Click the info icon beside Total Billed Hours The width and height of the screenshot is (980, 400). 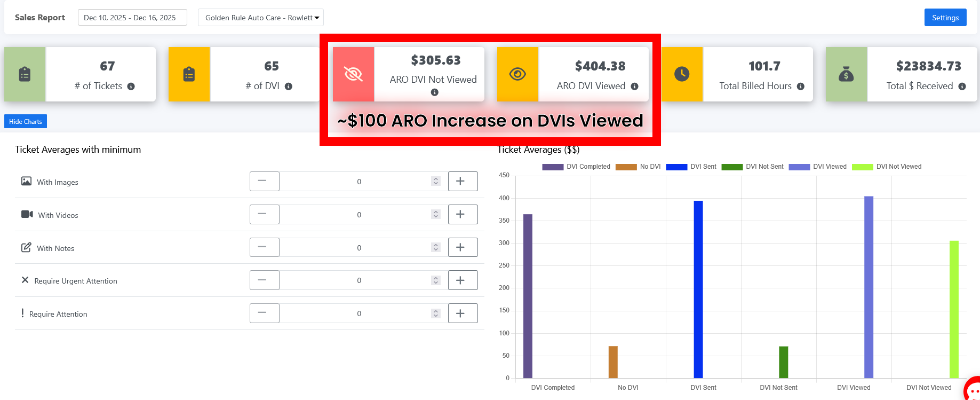coord(800,87)
